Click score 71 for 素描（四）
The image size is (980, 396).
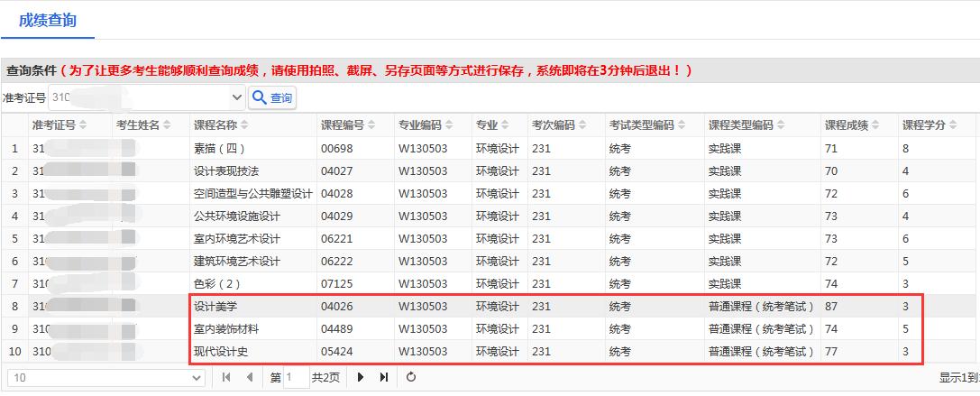coord(831,149)
